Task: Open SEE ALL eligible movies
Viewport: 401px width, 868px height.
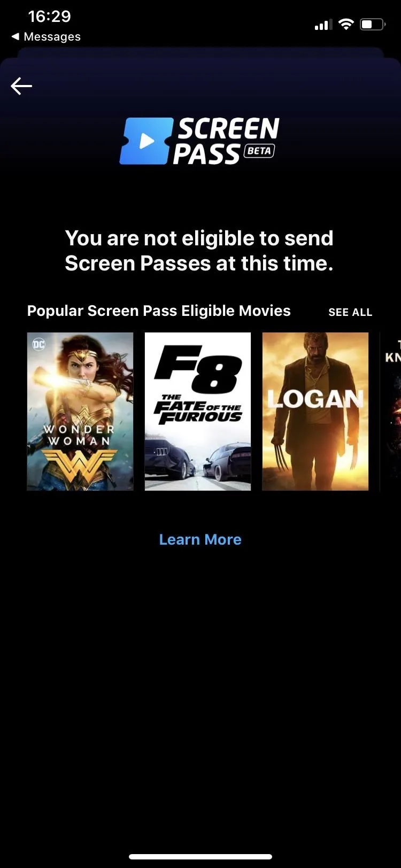Action: point(350,312)
